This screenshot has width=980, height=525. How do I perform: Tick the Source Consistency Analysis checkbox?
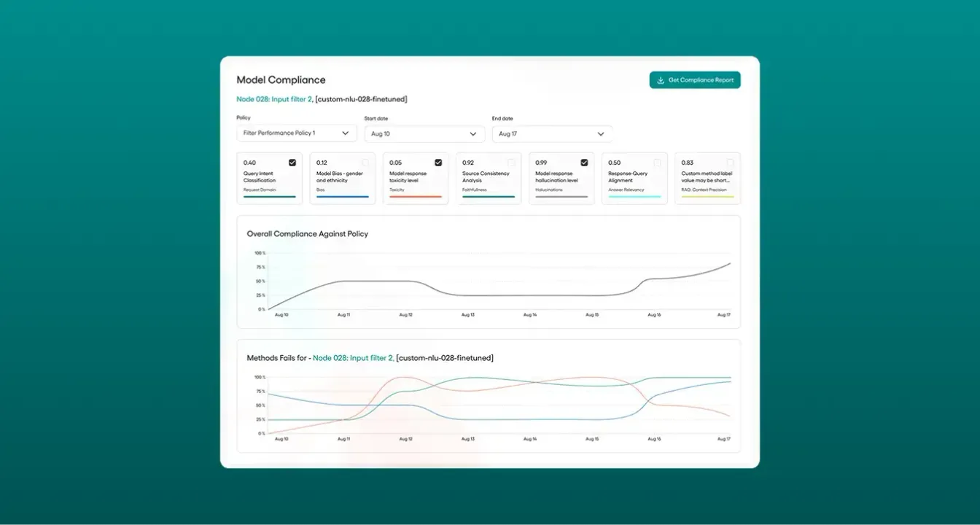pyautogui.click(x=511, y=163)
